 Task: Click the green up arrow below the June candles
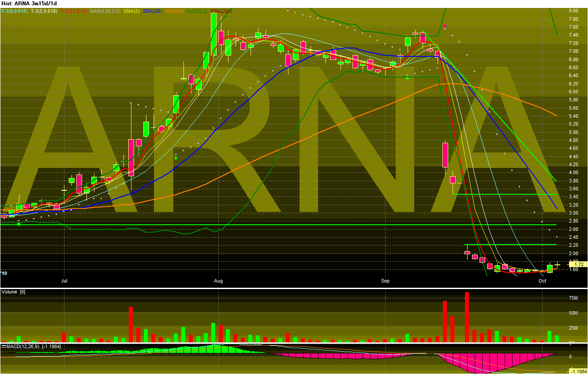coord(18,224)
